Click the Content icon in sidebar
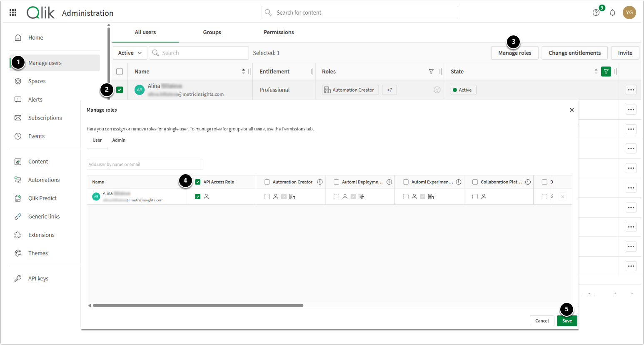 tap(18, 162)
